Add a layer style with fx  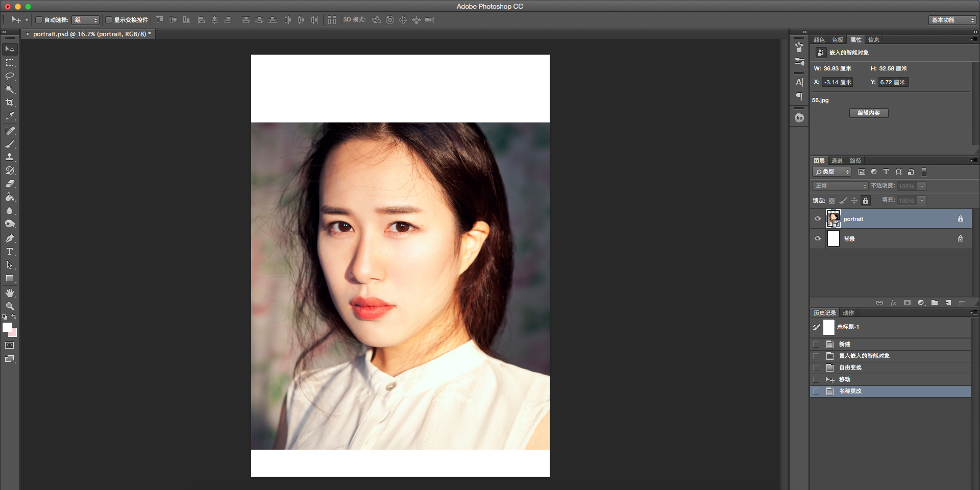(893, 303)
